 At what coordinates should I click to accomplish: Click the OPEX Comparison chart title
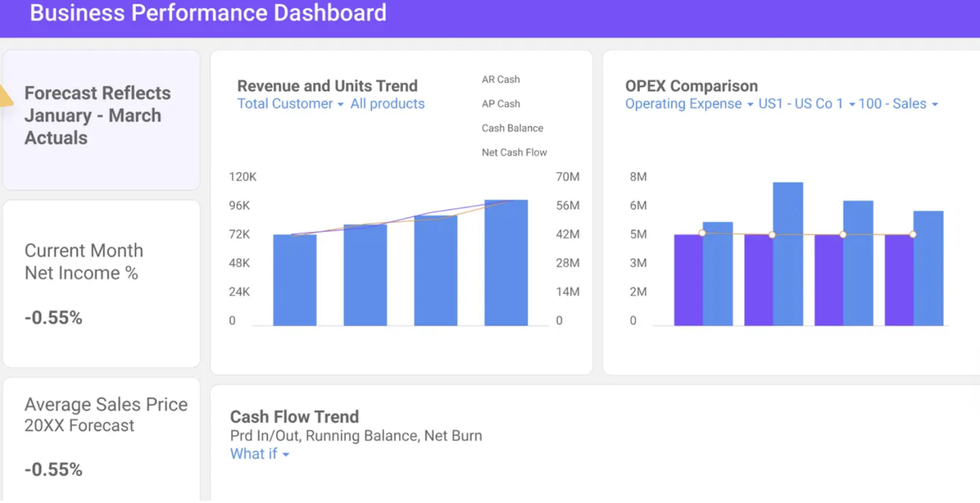(691, 86)
